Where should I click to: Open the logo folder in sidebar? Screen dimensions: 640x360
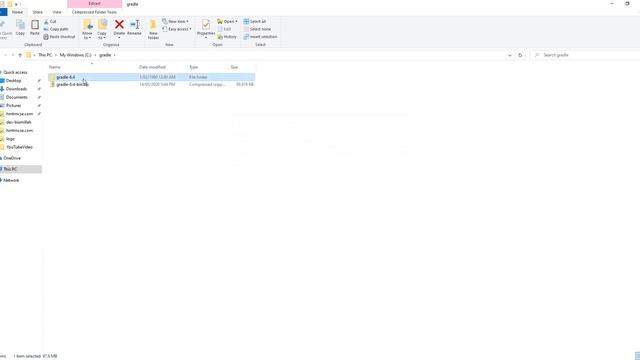point(10,139)
